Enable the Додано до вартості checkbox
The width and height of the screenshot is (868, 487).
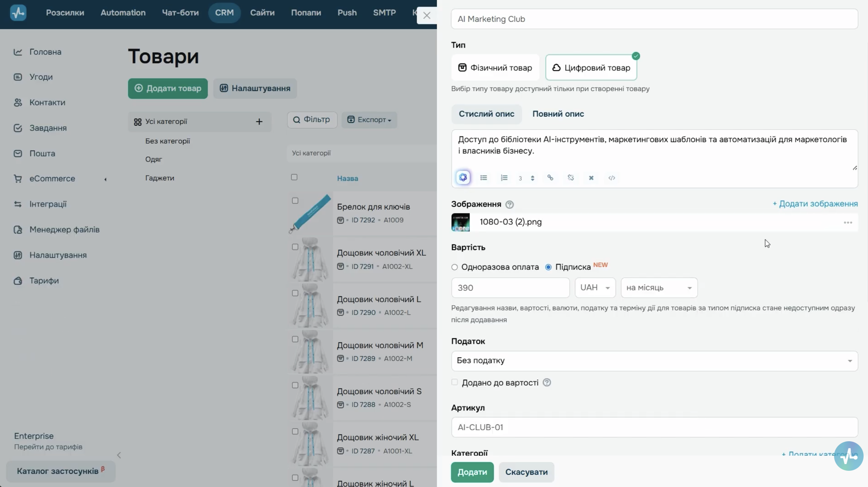tap(454, 382)
